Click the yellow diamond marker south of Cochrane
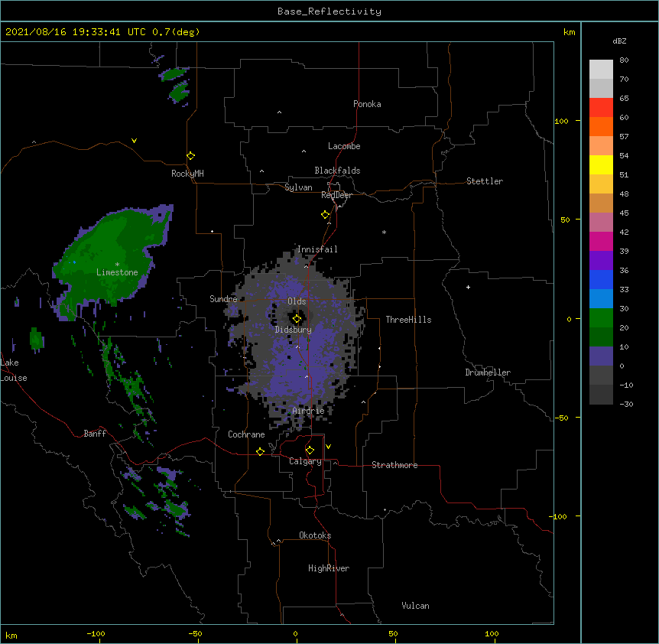This screenshot has width=659, height=644. pos(261,451)
